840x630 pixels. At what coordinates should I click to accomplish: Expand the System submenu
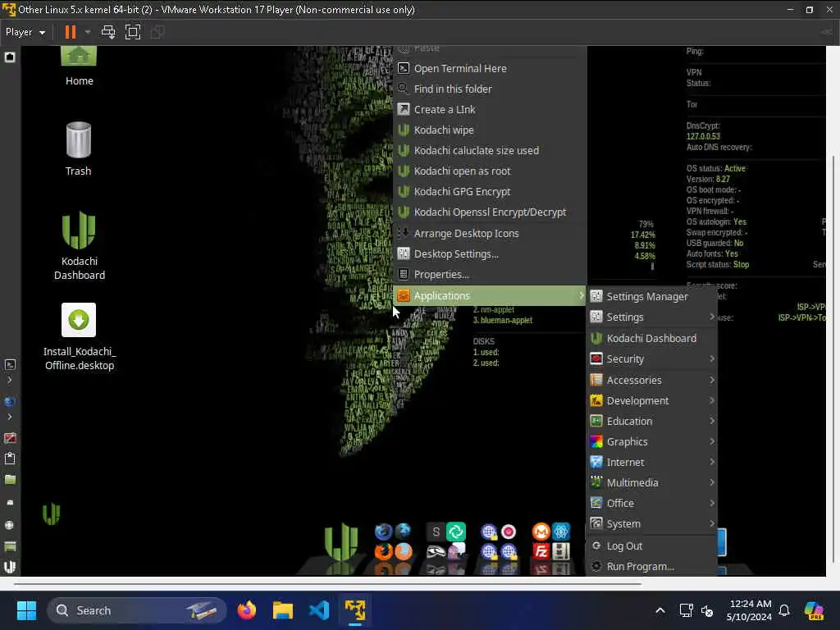652,523
